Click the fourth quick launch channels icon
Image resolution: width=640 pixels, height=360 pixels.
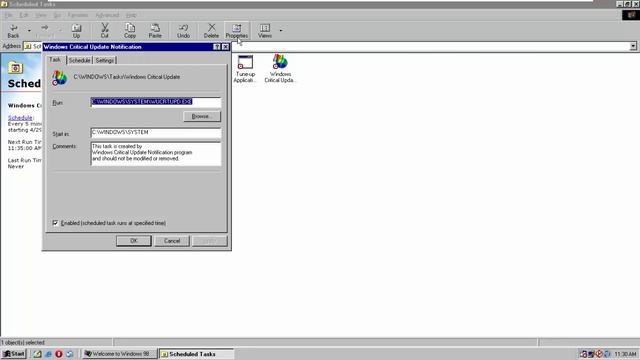click(x=70, y=354)
